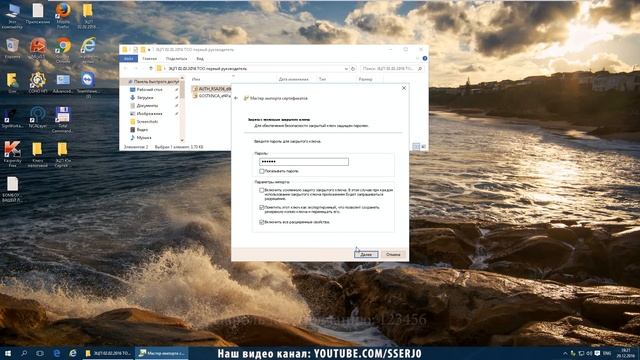Viewport: 640px width, 360px height.
Task: Select the GOSTKNCA file in Explorer
Action: 211,96
